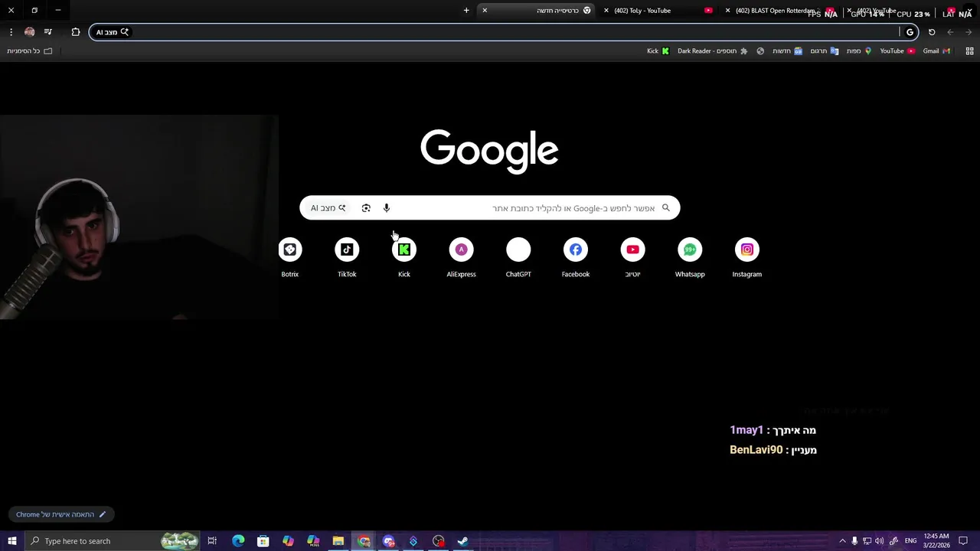
Task: Open File Explorer from taskbar
Action: tap(338, 541)
